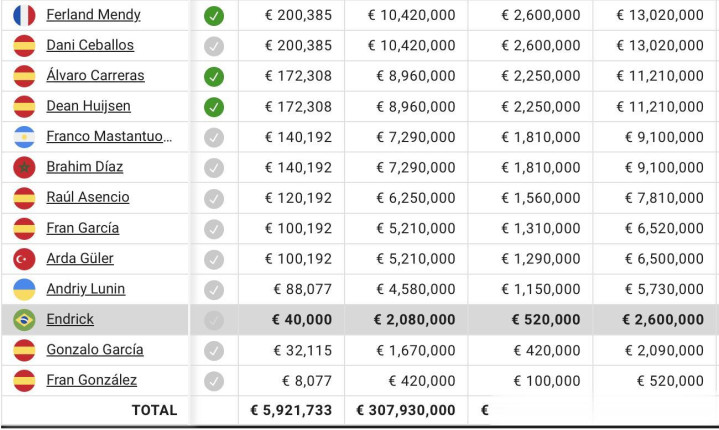719x430 pixels.
Task: Open the Andriy Lunin player link
Action: point(85,289)
